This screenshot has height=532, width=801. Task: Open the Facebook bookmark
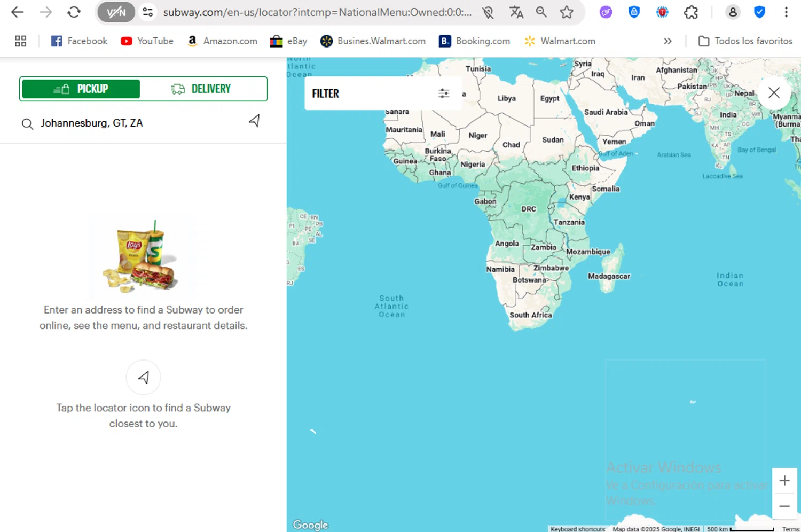[79, 41]
